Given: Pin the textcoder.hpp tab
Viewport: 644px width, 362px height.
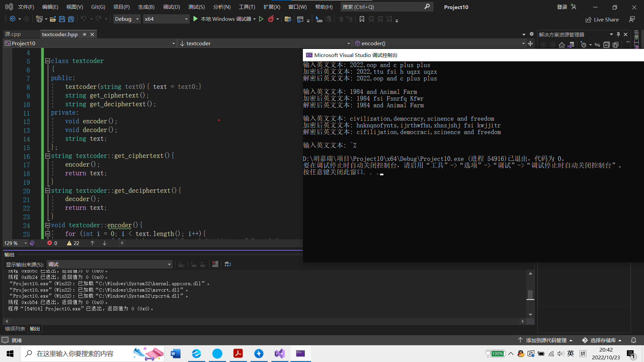Looking at the screenshot, I should [x=85, y=34].
